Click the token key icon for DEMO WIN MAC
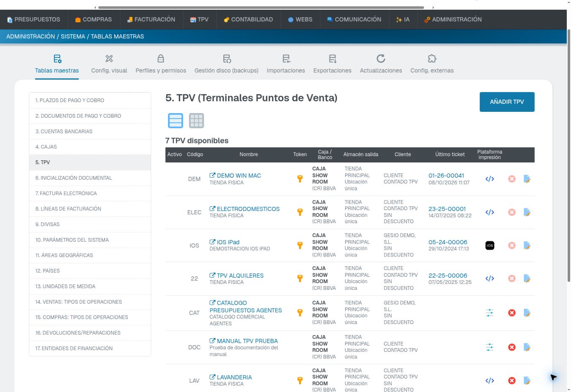 [300, 179]
